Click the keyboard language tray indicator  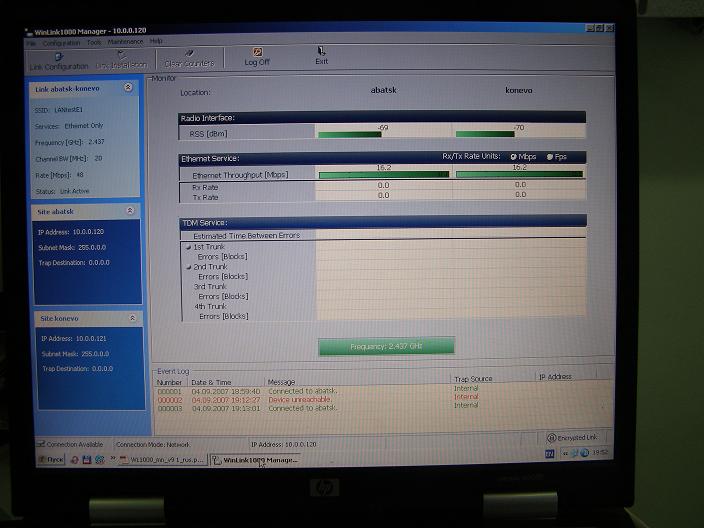(550, 454)
